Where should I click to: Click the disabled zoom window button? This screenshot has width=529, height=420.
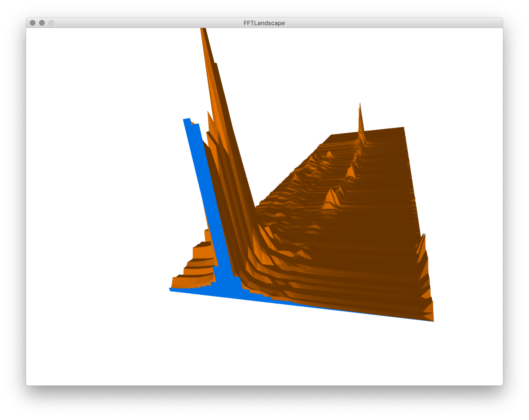51,23
